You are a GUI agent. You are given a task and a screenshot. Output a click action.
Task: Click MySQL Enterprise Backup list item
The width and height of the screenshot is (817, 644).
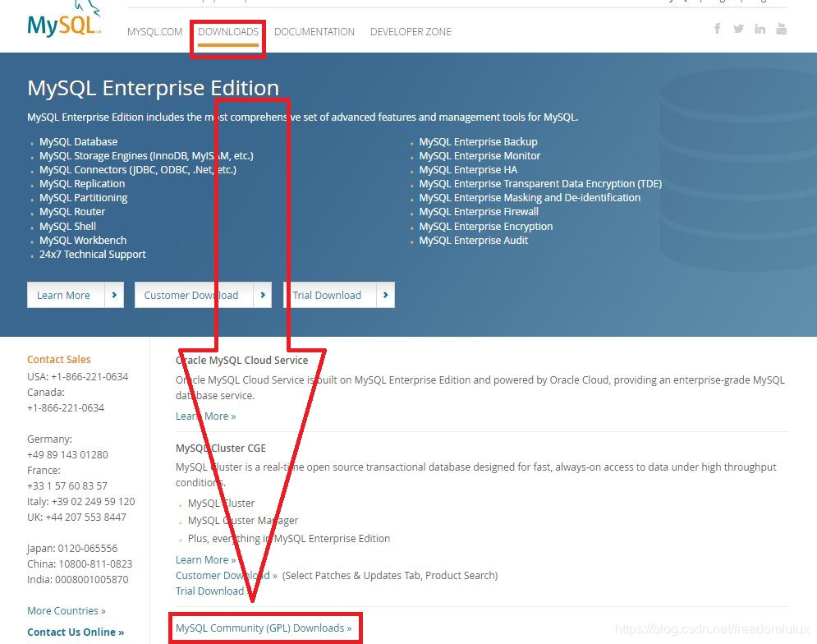click(479, 142)
